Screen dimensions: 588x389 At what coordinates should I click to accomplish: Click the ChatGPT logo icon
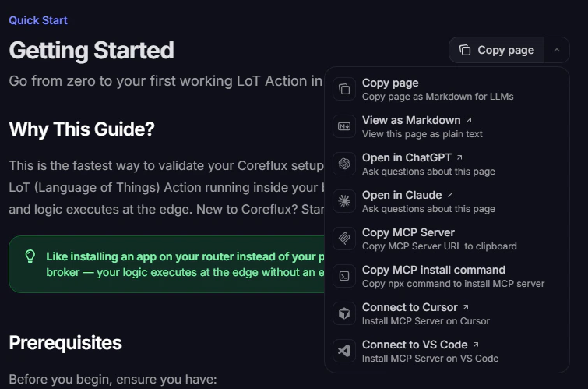coord(344,164)
